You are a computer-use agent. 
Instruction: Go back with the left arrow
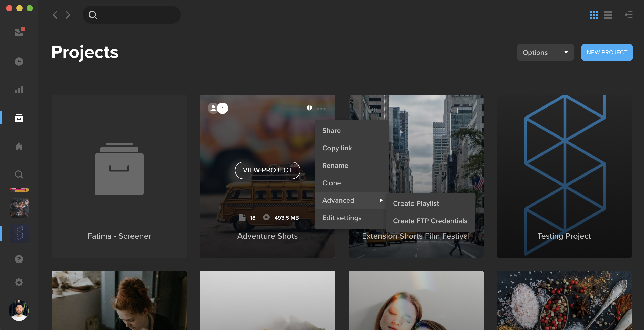[x=55, y=15]
